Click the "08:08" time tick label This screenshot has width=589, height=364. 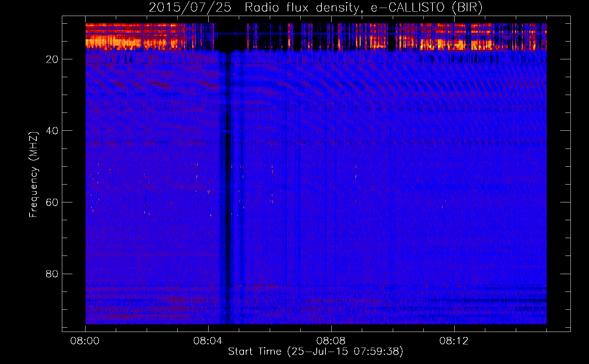(x=331, y=341)
